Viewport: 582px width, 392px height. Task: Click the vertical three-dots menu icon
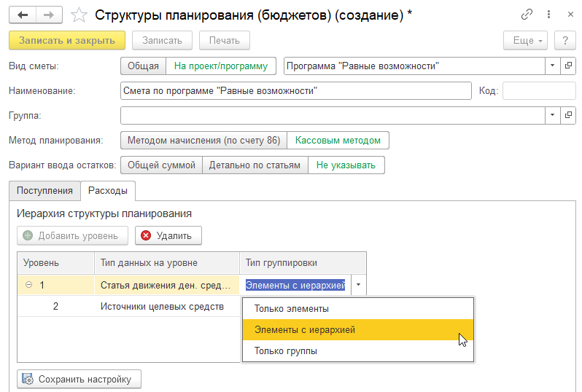point(546,15)
